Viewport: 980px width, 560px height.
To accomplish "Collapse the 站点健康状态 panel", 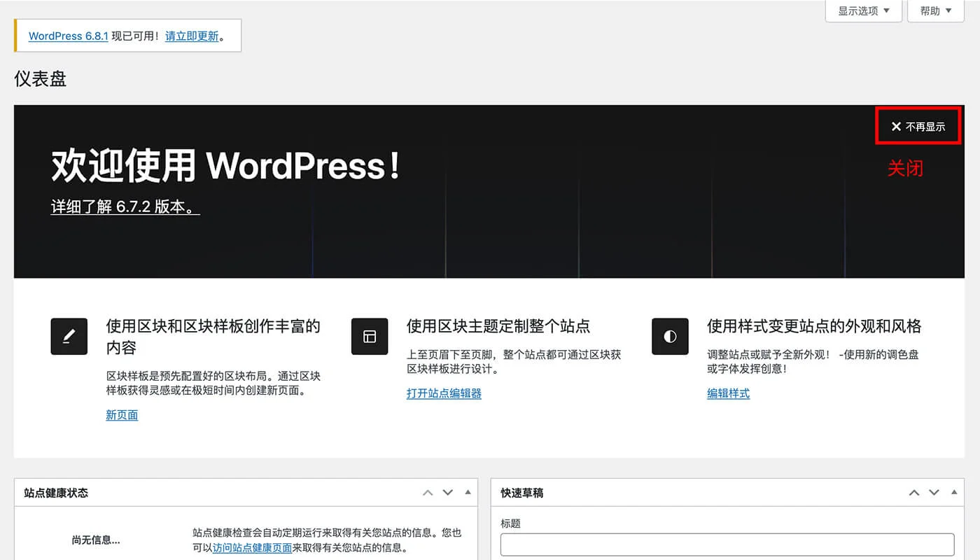I will [x=467, y=493].
